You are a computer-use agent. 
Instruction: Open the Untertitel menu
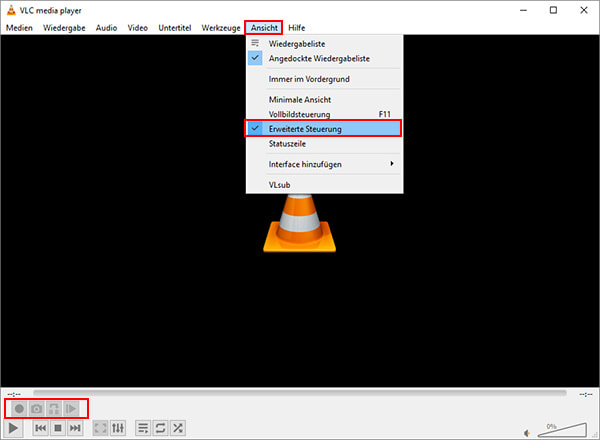pyautogui.click(x=174, y=28)
